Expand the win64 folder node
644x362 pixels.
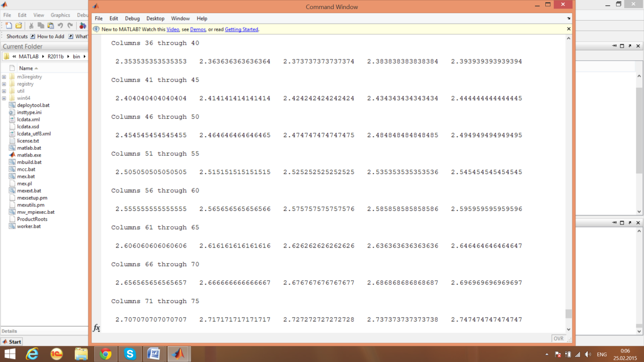4,98
